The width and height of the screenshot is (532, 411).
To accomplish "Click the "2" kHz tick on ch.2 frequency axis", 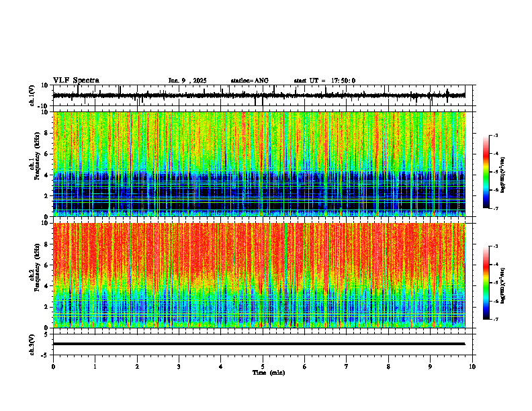I will pyautogui.click(x=47, y=307).
